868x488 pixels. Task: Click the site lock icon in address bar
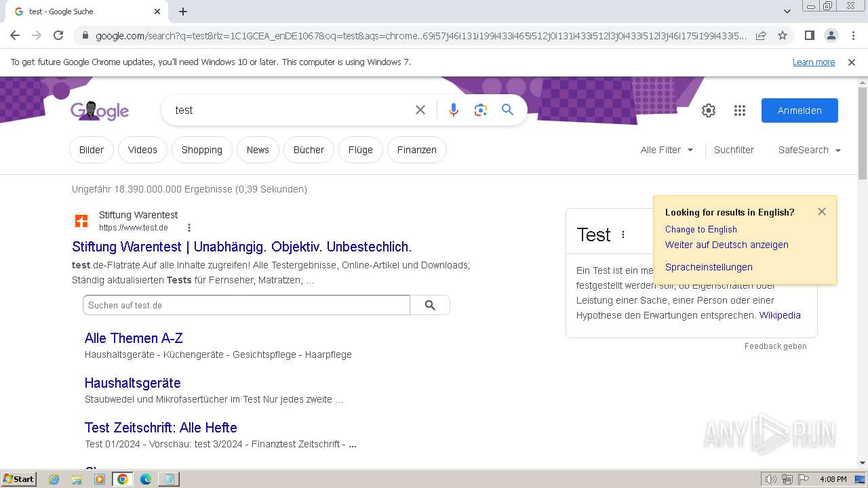coord(85,35)
